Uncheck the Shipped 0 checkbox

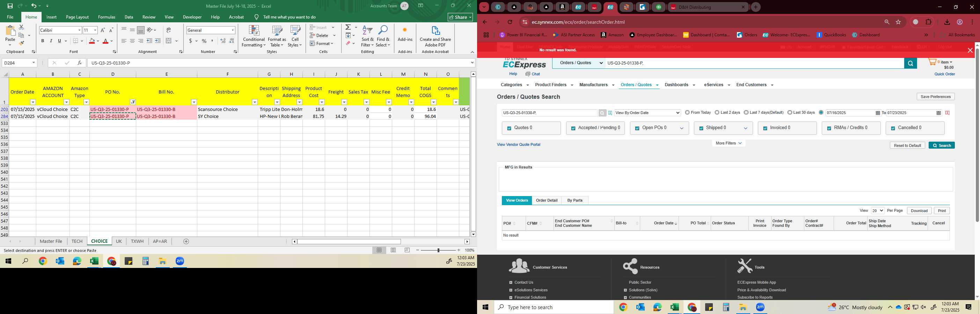point(701,128)
